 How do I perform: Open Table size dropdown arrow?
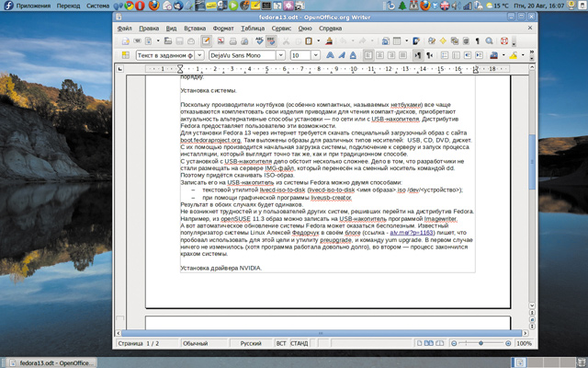(406, 41)
